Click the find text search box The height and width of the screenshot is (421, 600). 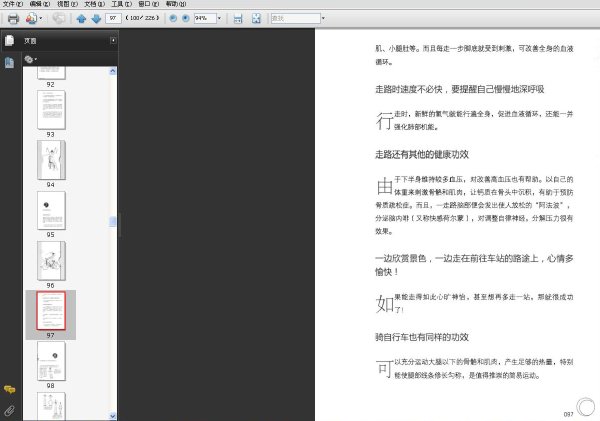[x=295, y=18]
